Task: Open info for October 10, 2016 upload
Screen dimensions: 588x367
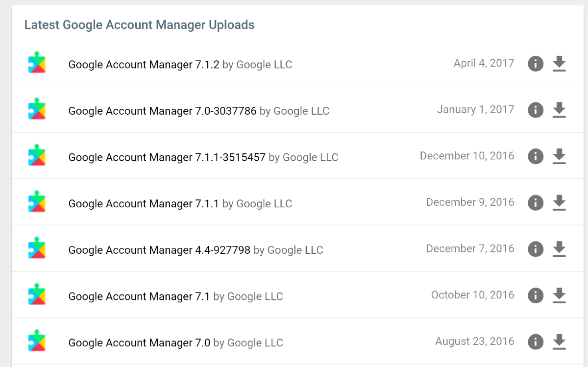Action: [536, 295]
